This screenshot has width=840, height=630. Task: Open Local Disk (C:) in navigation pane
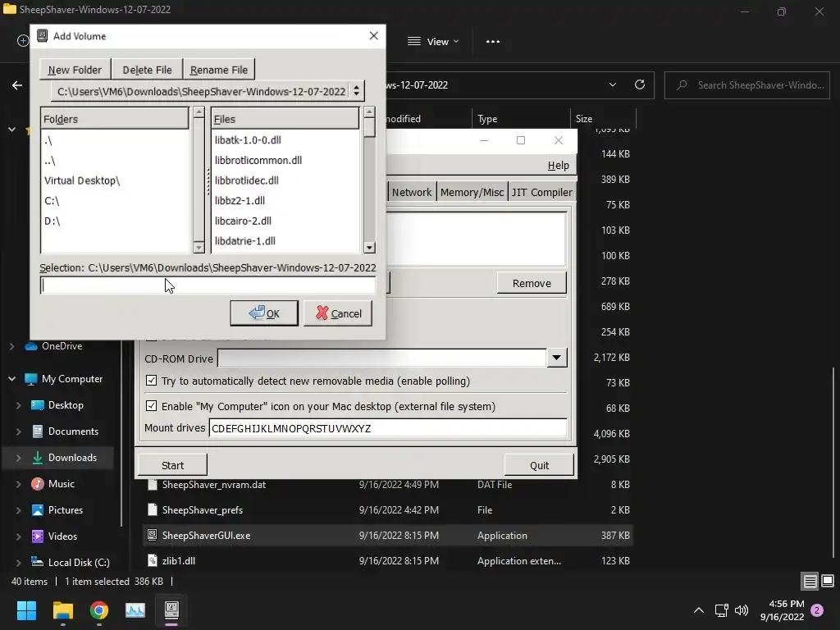coord(78,563)
